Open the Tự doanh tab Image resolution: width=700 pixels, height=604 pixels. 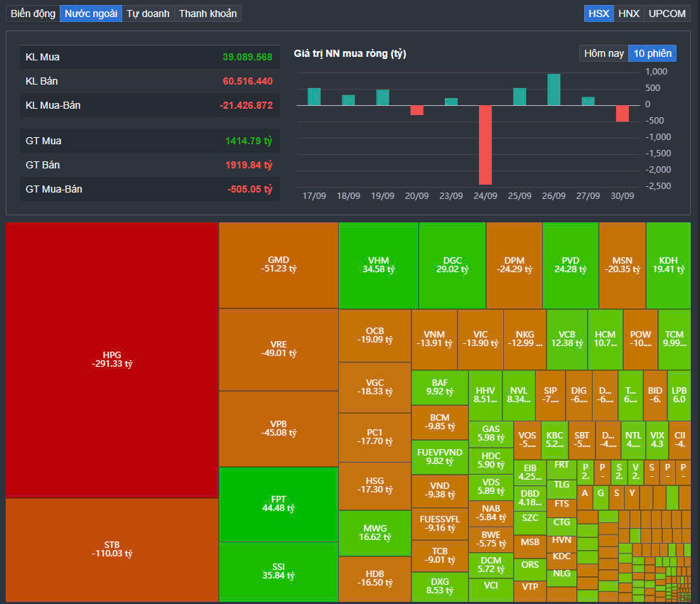148,14
